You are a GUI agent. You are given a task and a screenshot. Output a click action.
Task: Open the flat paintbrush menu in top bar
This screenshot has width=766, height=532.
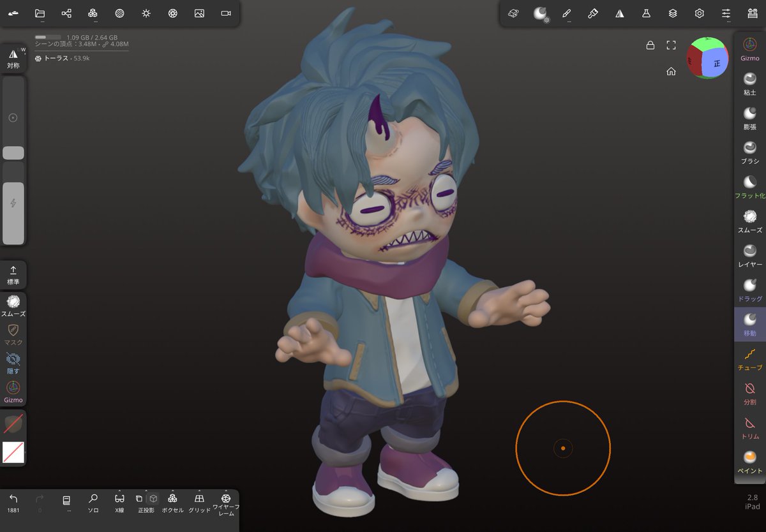point(593,13)
